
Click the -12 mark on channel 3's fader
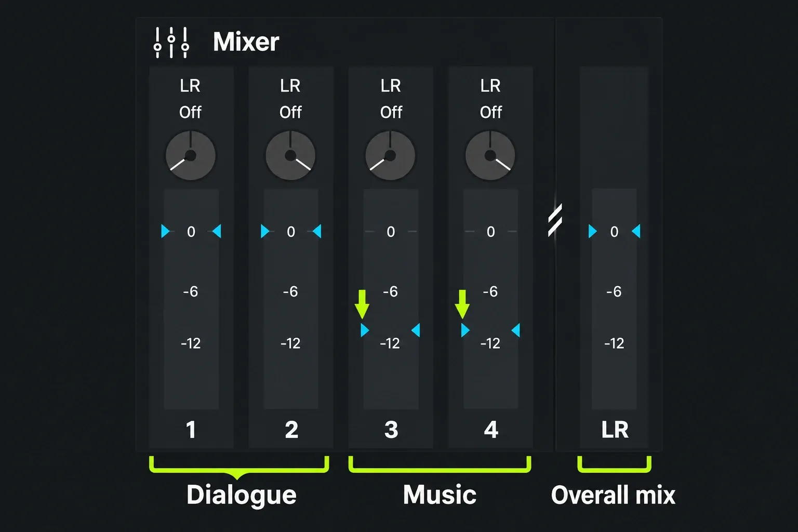click(390, 343)
